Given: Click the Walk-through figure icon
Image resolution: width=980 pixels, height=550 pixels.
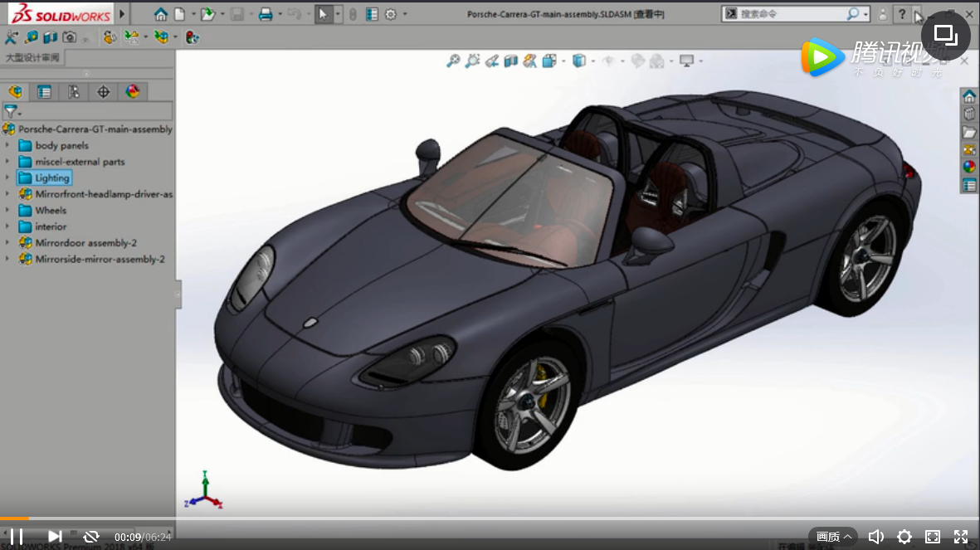Looking at the screenshot, I should pos(12,37).
